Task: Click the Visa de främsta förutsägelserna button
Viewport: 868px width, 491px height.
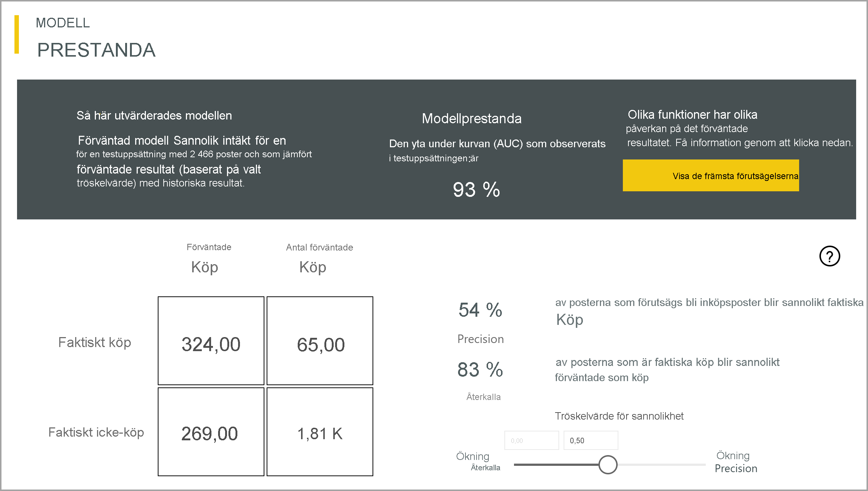Action: tap(711, 175)
